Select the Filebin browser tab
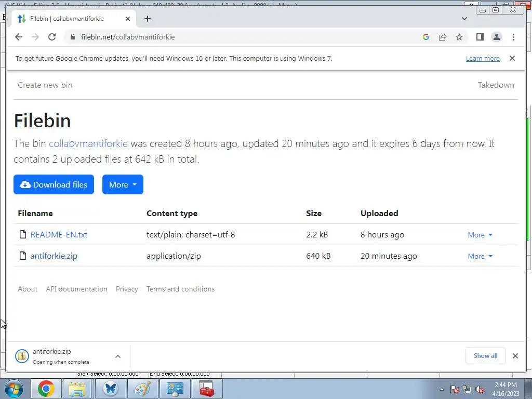Viewport: 532px width, 399px height. pos(74,19)
